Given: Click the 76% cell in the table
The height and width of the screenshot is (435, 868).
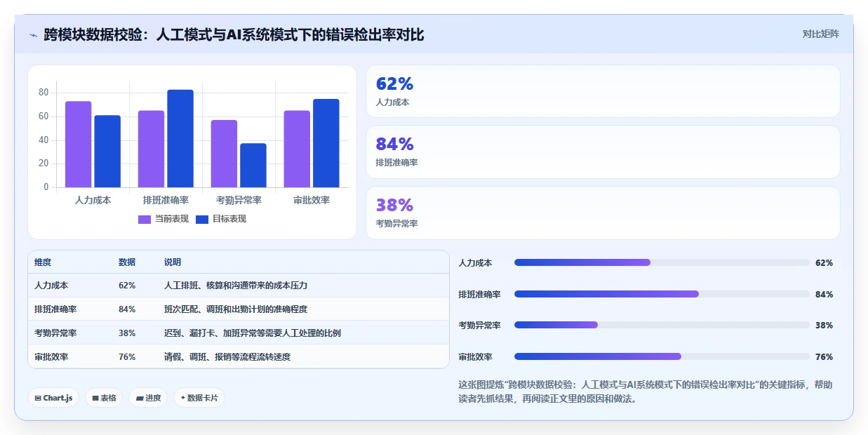Looking at the screenshot, I should coord(127,356).
